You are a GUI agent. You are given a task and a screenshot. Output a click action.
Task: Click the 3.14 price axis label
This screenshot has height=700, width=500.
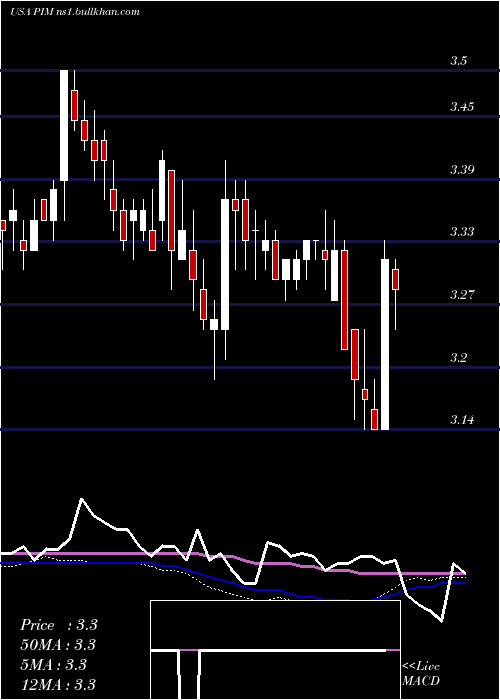click(x=462, y=420)
